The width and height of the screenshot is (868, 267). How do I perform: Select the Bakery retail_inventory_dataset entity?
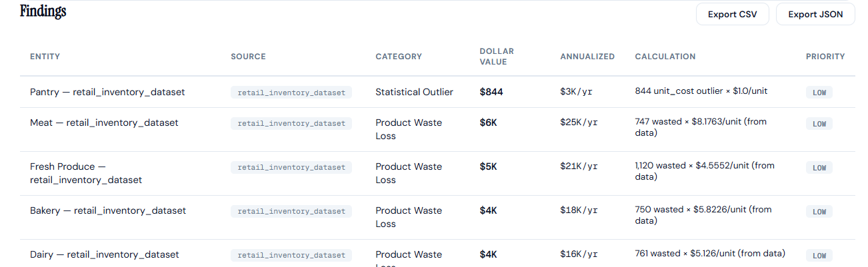108,210
